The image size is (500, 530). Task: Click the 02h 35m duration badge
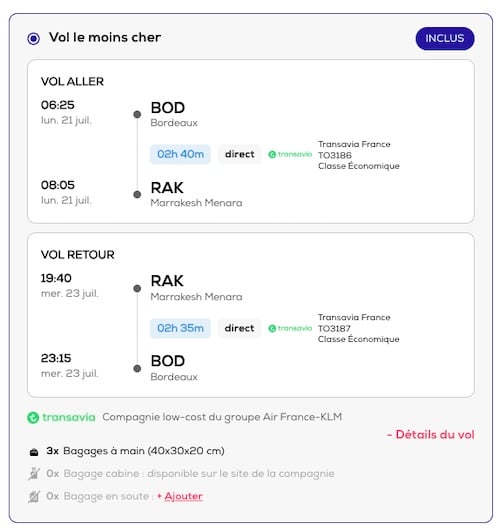(181, 328)
